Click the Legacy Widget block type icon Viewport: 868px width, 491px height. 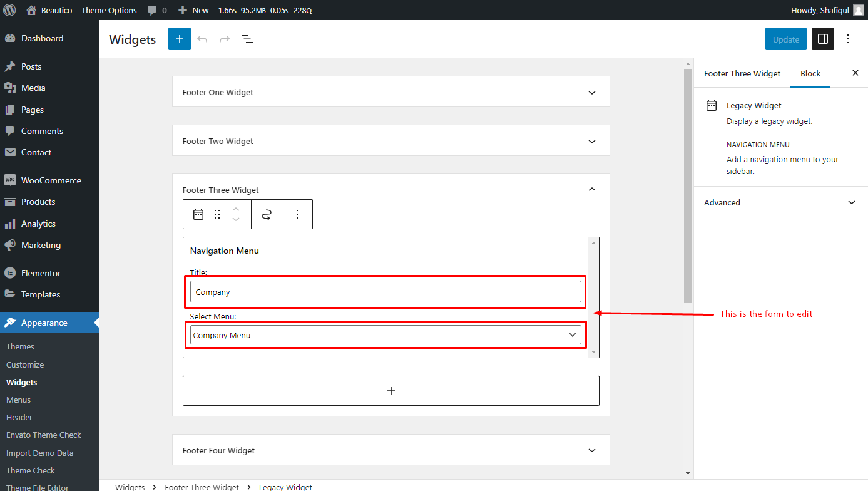(198, 214)
